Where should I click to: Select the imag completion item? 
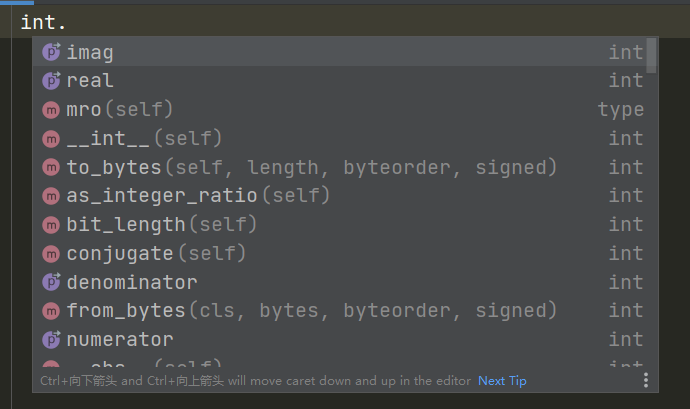coord(90,52)
